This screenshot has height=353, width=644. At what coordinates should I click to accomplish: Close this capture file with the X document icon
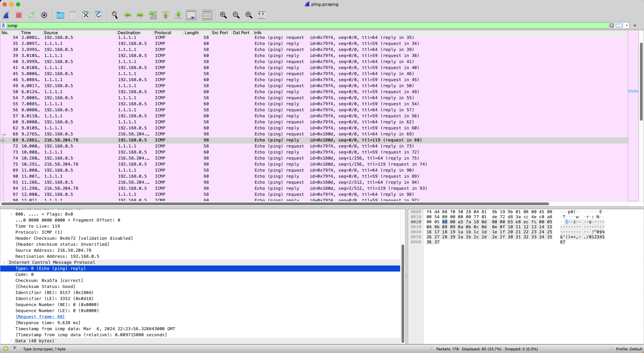tap(86, 15)
